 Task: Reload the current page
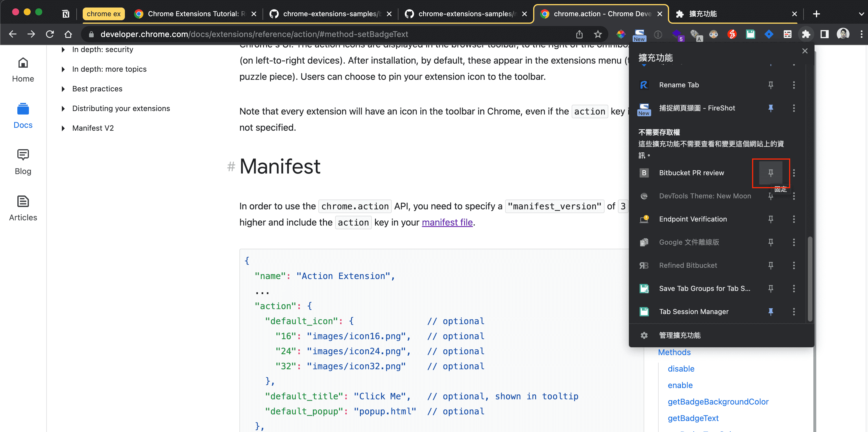point(50,34)
